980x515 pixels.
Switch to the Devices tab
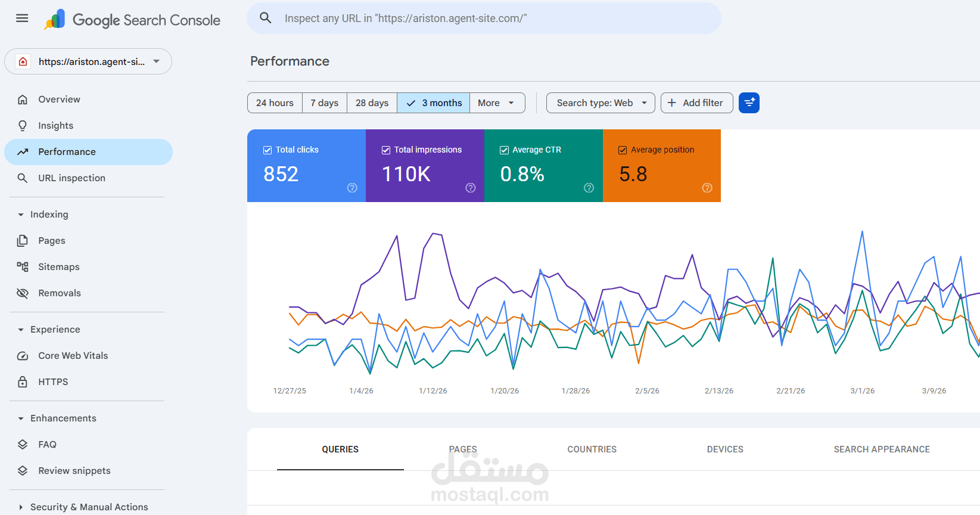tap(725, 449)
